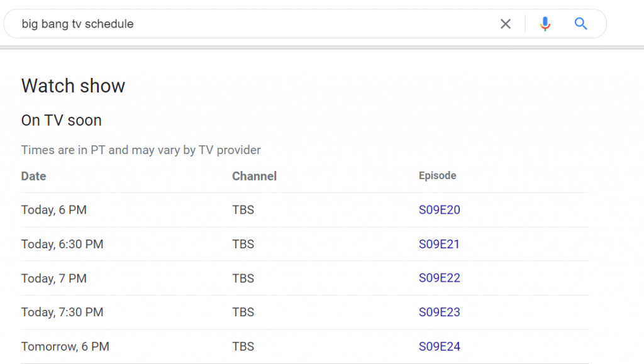Image resolution: width=644 pixels, height=364 pixels.
Task: Select the 'Today, 7 PM' date cell
Action: pyautogui.click(x=54, y=279)
